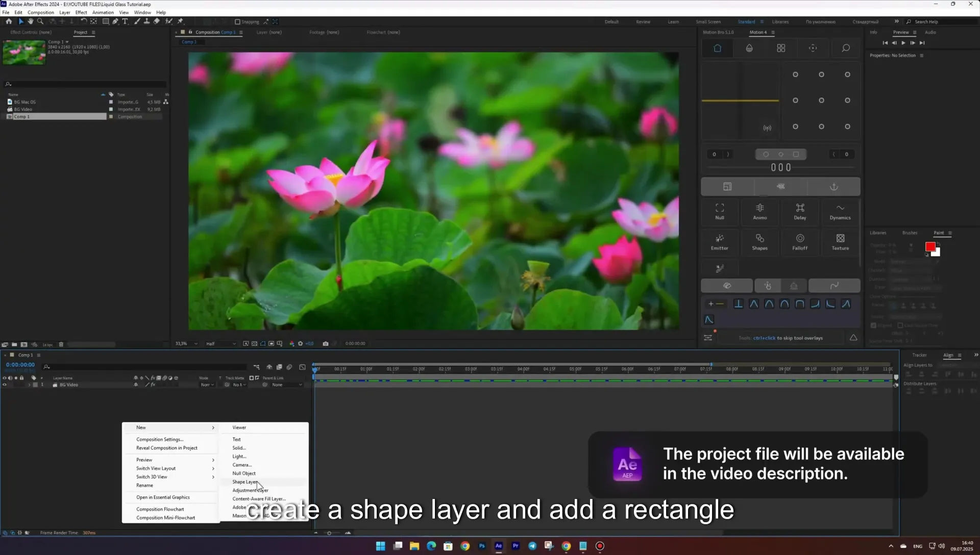Click the Home icon in the toolbar

click(9, 21)
